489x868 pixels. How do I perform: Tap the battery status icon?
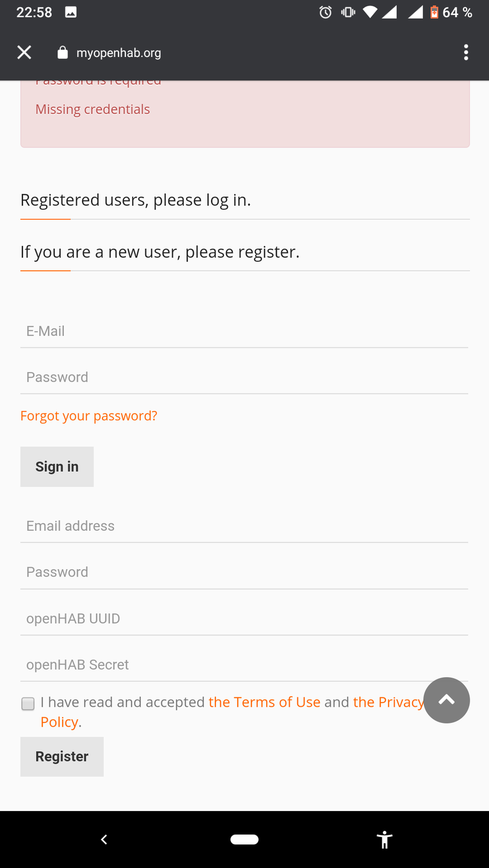tap(434, 12)
